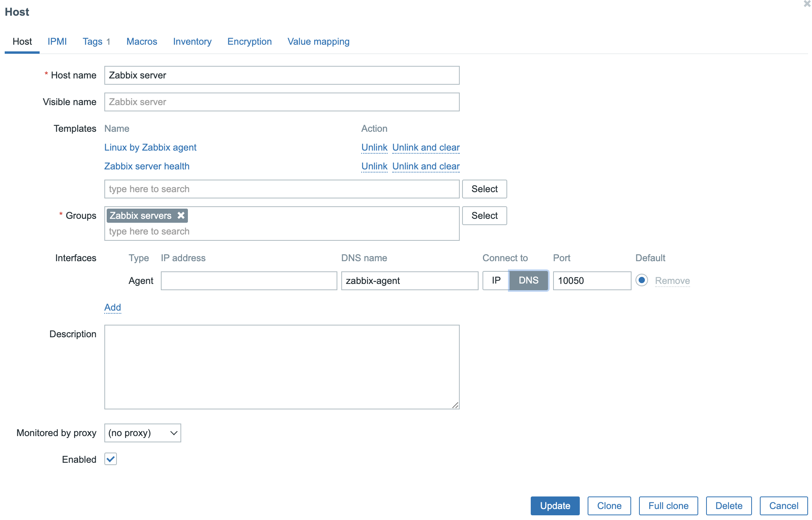Image resolution: width=812 pixels, height=520 pixels.
Task: Set Connect to option to DNS
Action: pyautogui.click(x=528, y=280)
